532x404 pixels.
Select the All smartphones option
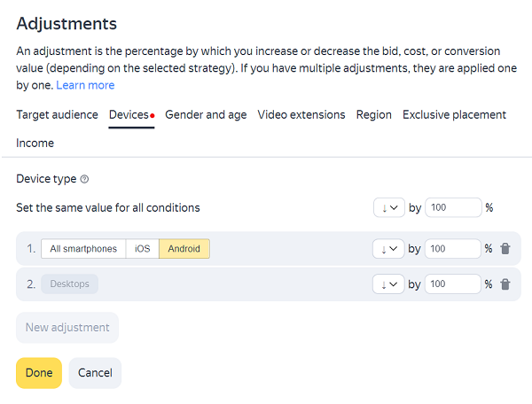(83, 249)
